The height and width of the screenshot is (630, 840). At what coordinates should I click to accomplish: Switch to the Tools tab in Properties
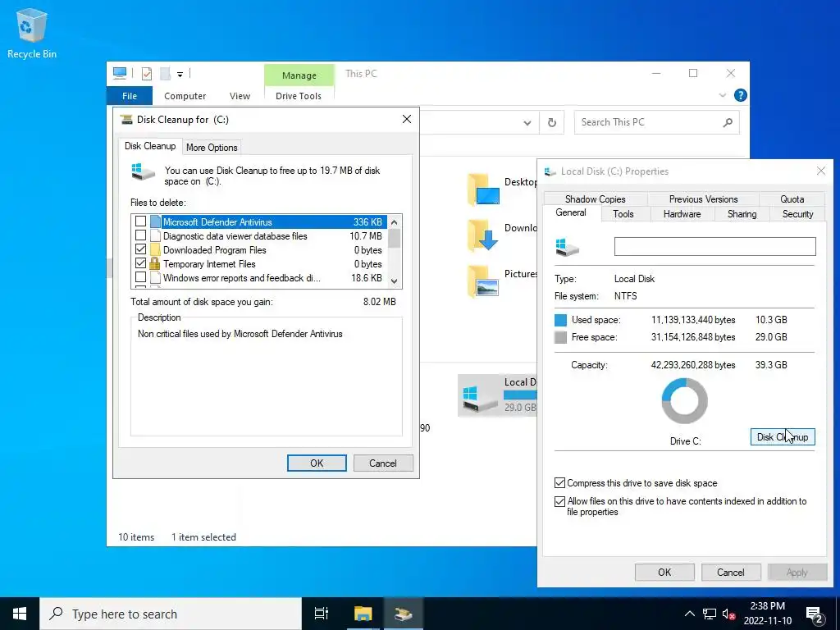[x=623, y=214]
